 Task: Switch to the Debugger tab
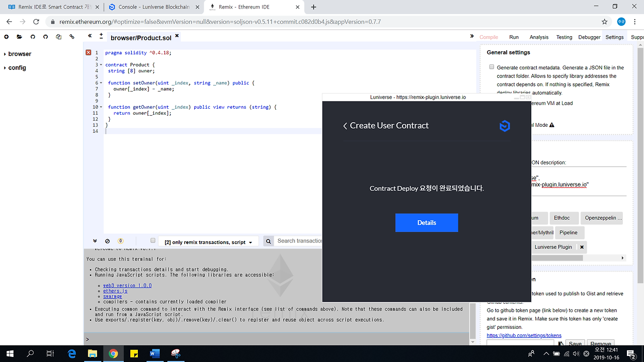click(x=589, y=37)
